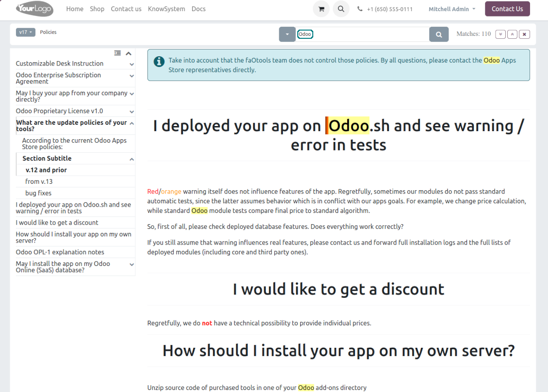Open Contact us in the navigation bar
548x392 pixels.
pos(126,9)
